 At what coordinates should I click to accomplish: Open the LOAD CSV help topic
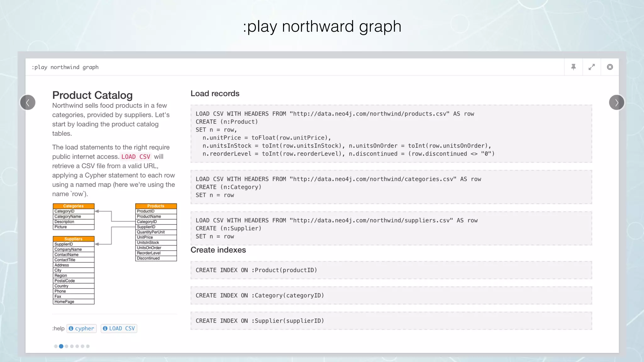click(x=122, y=328)
